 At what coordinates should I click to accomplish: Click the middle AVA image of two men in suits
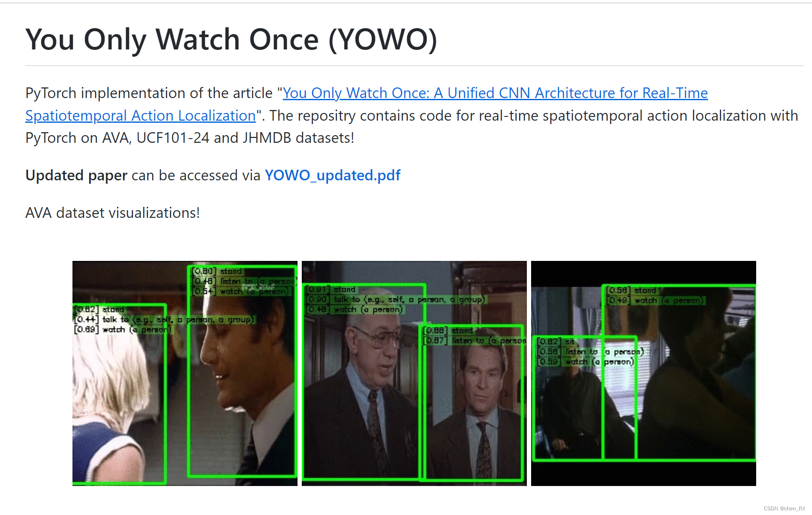(x=414, y=373)
